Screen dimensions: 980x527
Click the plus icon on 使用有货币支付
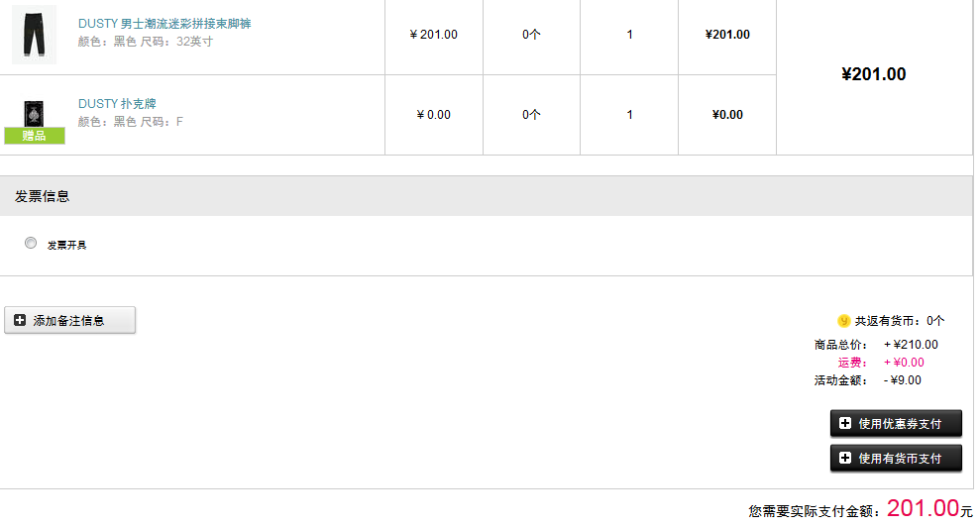845,458
